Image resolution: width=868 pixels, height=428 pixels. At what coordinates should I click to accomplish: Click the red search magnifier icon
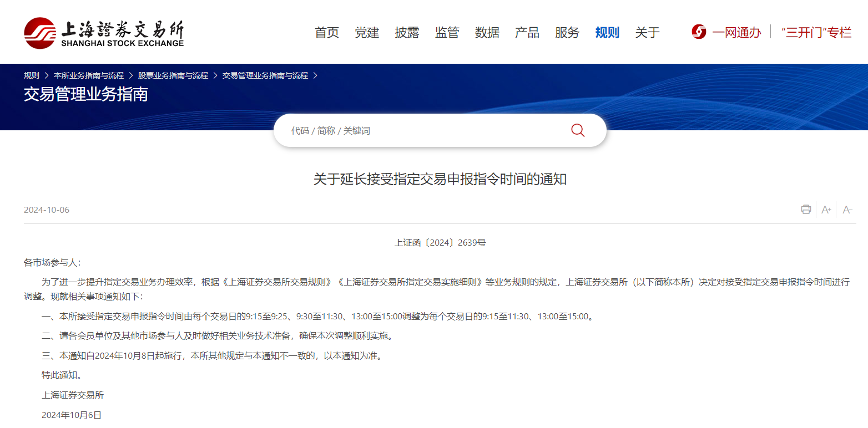click(x=578, y=130)
